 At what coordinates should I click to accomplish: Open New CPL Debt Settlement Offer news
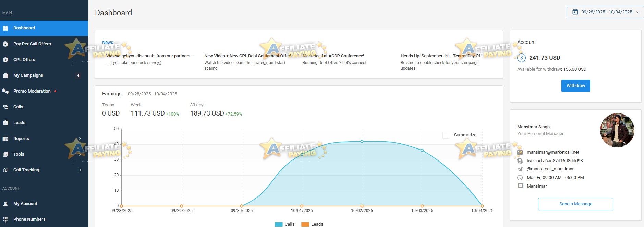(x=248, y=56)
